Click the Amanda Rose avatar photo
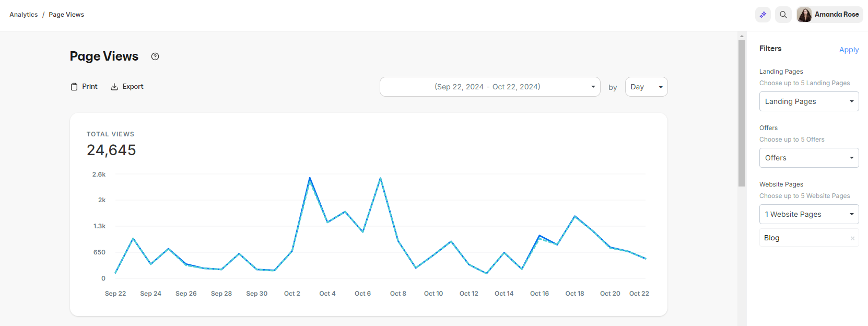This screenshot has width=868, height=326. 805,15
